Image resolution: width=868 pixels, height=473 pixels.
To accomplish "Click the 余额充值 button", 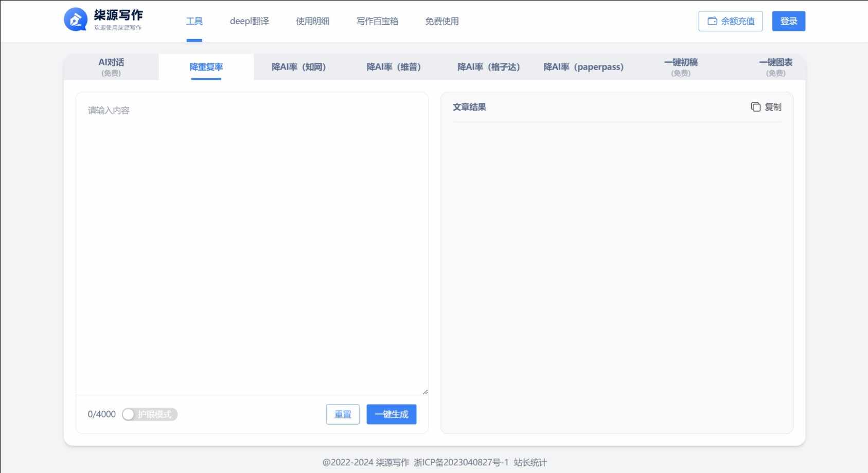I will click(731, 21).
